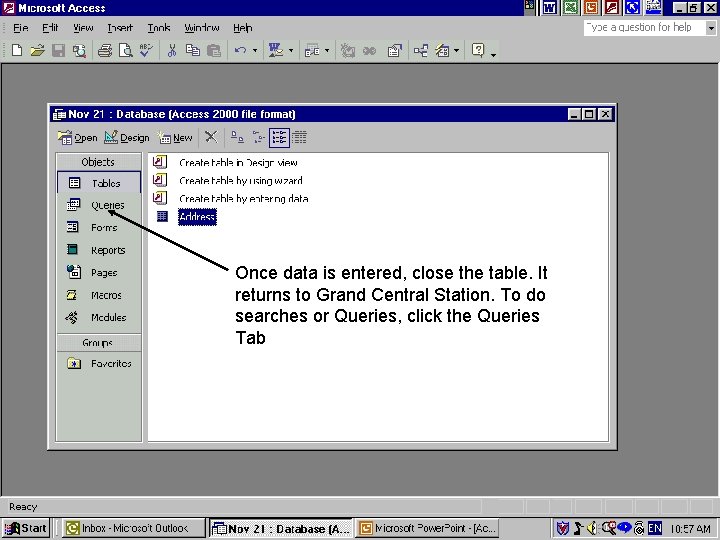The image size is (720, 540).
Task: Open the Favorites group
Action: pyautogui.click(x=99, y=363)
